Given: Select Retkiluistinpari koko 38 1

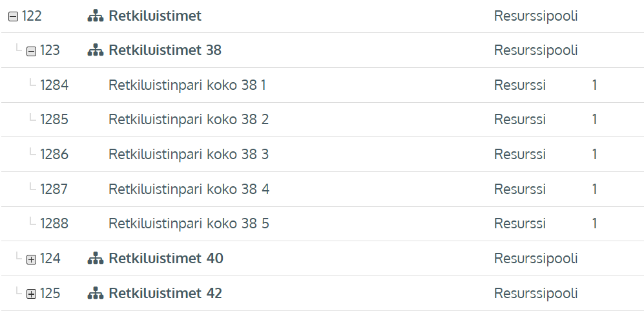Looking at the screenshot, I should click(x=187, y=85).
